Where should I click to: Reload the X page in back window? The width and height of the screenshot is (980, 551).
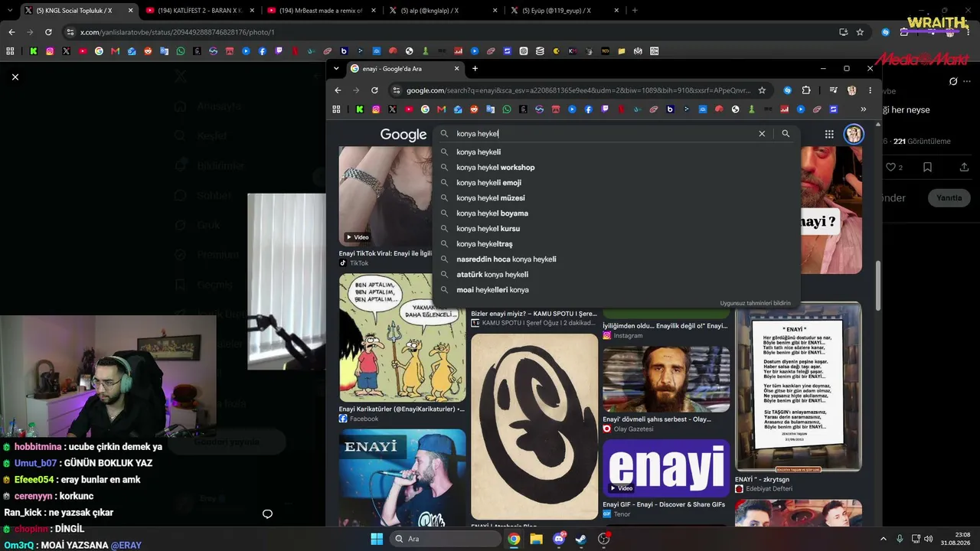(x=48, y=32)
